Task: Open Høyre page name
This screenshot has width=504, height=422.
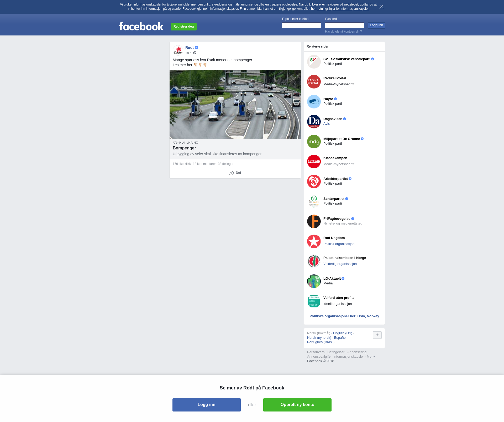Action: [328, 99]
